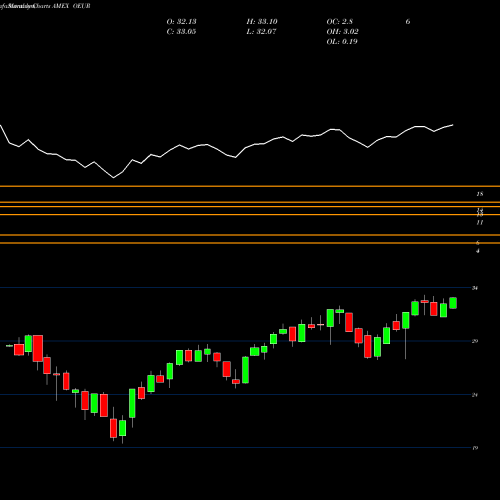Click the final green candle on the chart

pyautogui.click(x=453, y=303)
